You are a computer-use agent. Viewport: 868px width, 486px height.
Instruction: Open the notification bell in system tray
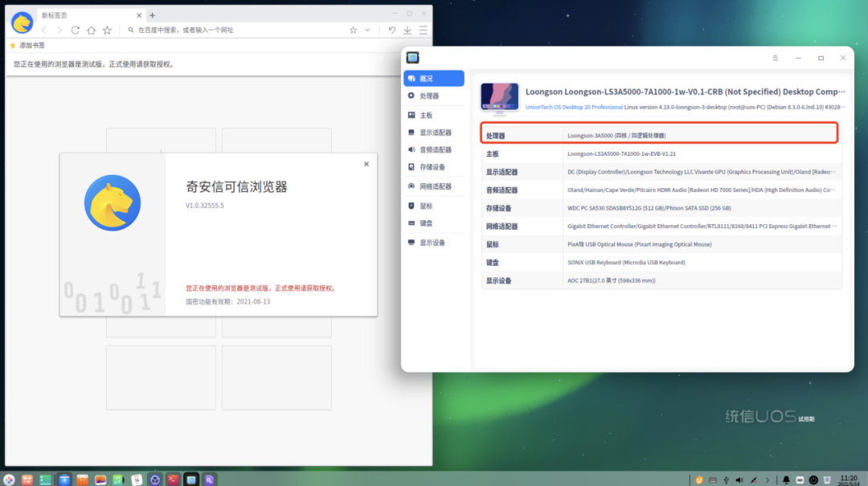click(x=786, y=480)
